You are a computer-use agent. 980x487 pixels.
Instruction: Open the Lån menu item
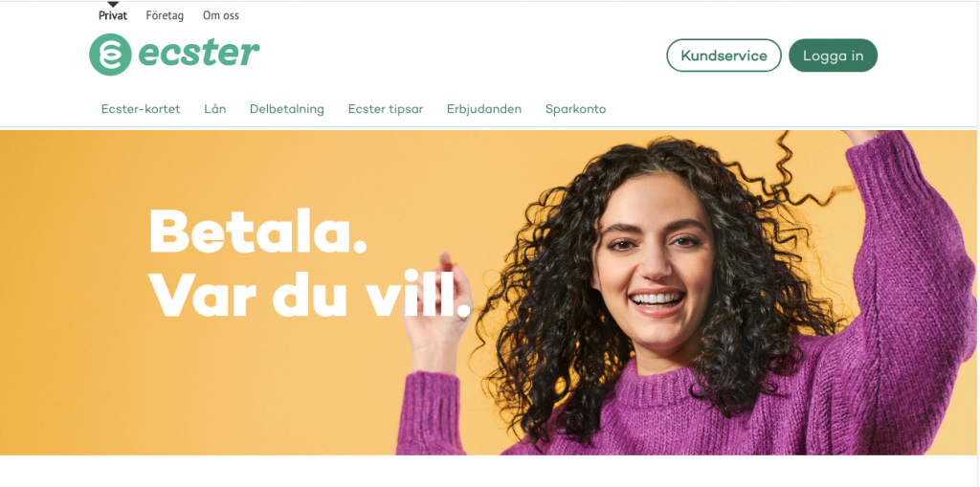215,109
